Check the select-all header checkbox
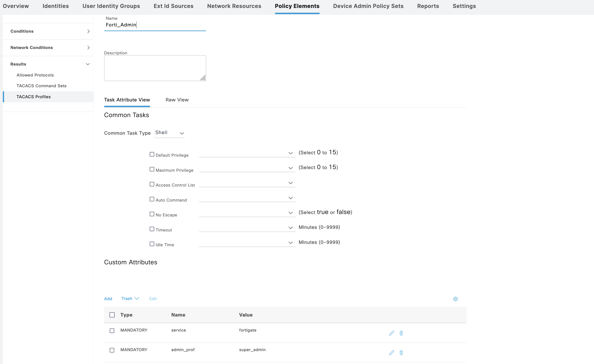Screen dimensions: 594x364 point(112,315)
